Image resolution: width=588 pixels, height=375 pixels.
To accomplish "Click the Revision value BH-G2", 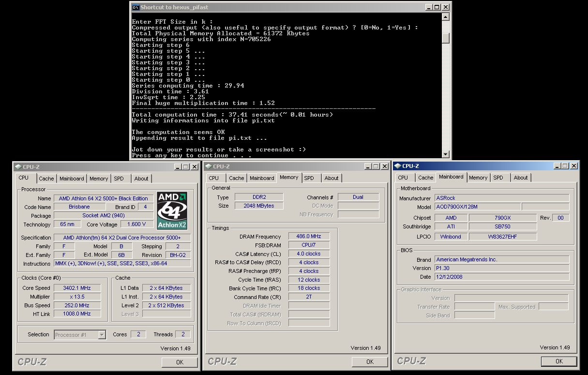I will pyautogui.click(x=178, y=255).
